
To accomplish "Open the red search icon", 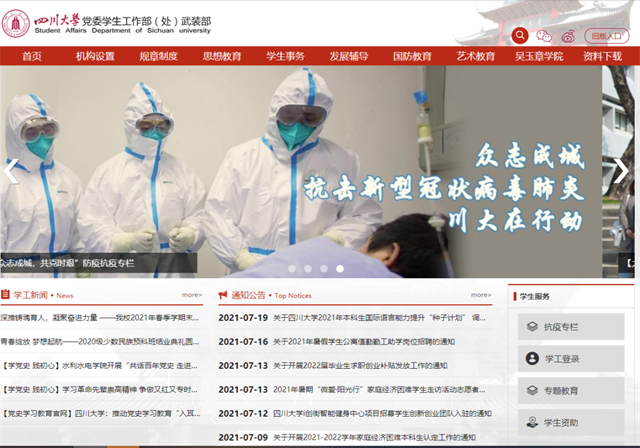I will click(520, 35).
